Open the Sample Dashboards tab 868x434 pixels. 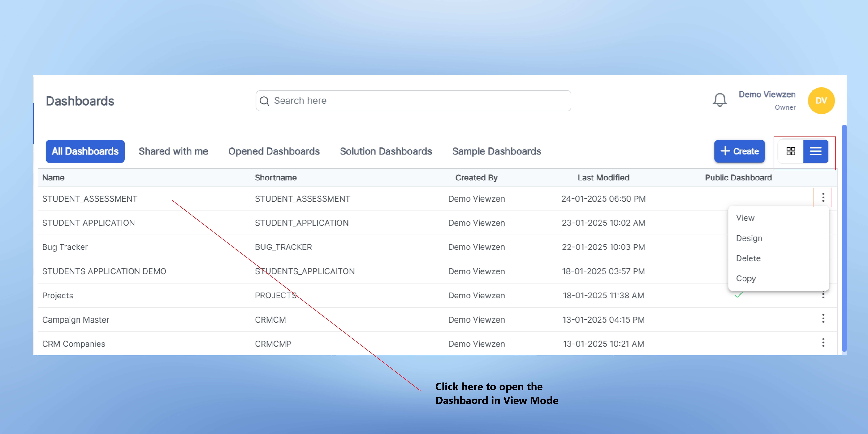[x=496, y=151]
